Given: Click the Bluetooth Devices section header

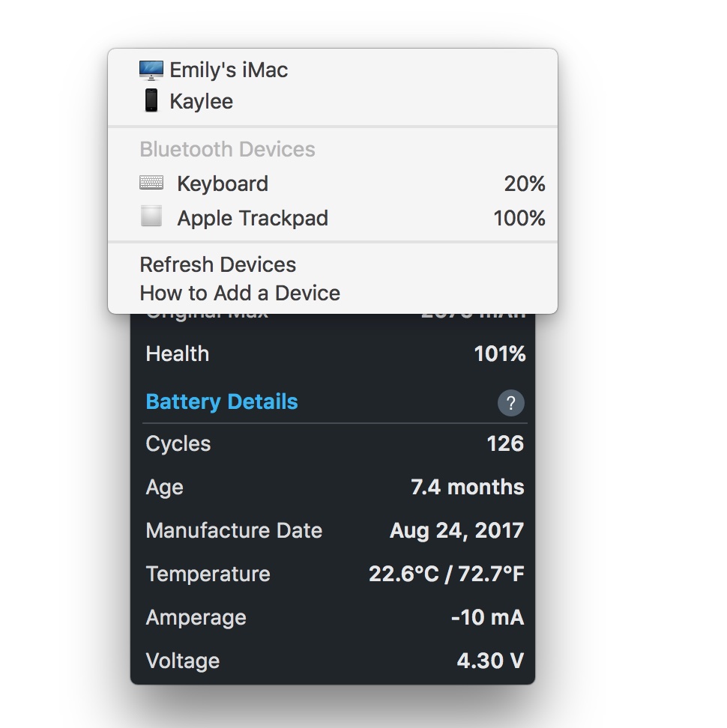Looking at the screenshot, I should coord(227,149).
